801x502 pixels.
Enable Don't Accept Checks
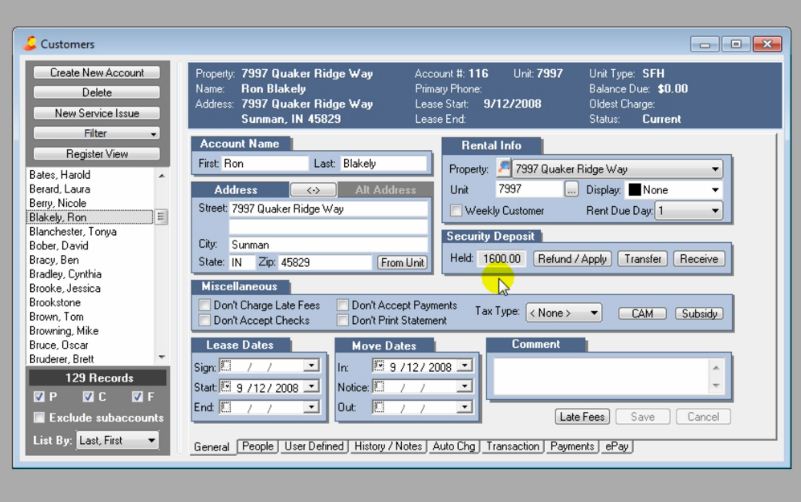pyautogui.click(x=204, y=320)
